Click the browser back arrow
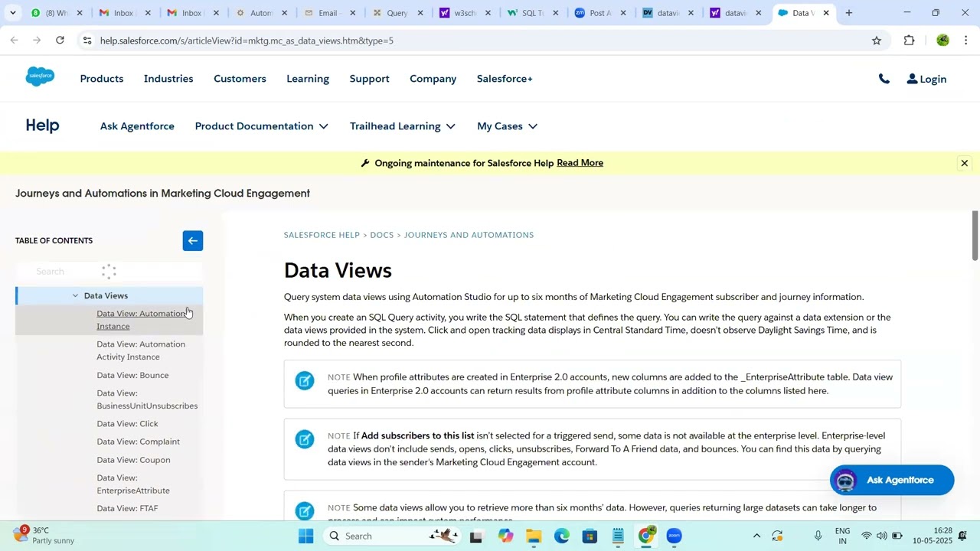This screenshot has height=551, width=980. [14, 41]
